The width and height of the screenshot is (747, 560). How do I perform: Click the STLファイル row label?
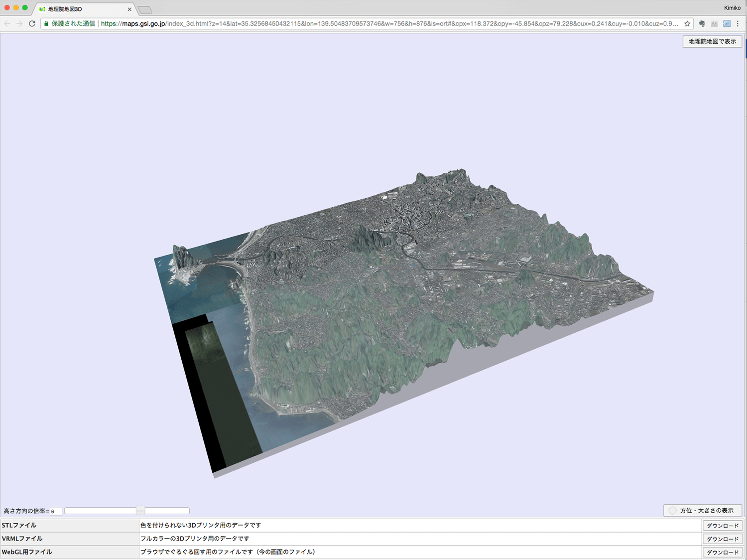click(19, 525)
